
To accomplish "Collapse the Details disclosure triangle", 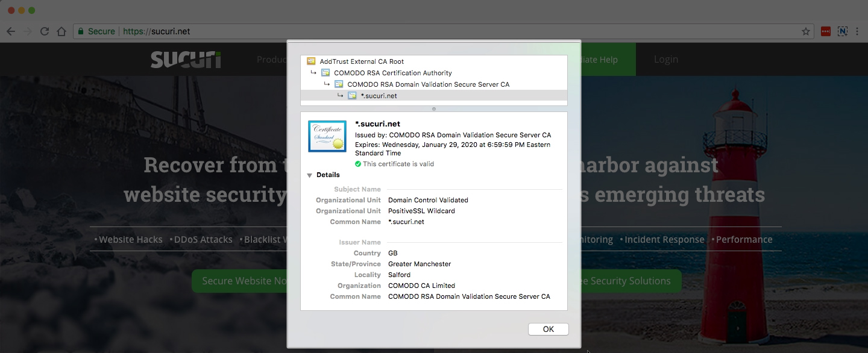I will [x=310, y=175].
